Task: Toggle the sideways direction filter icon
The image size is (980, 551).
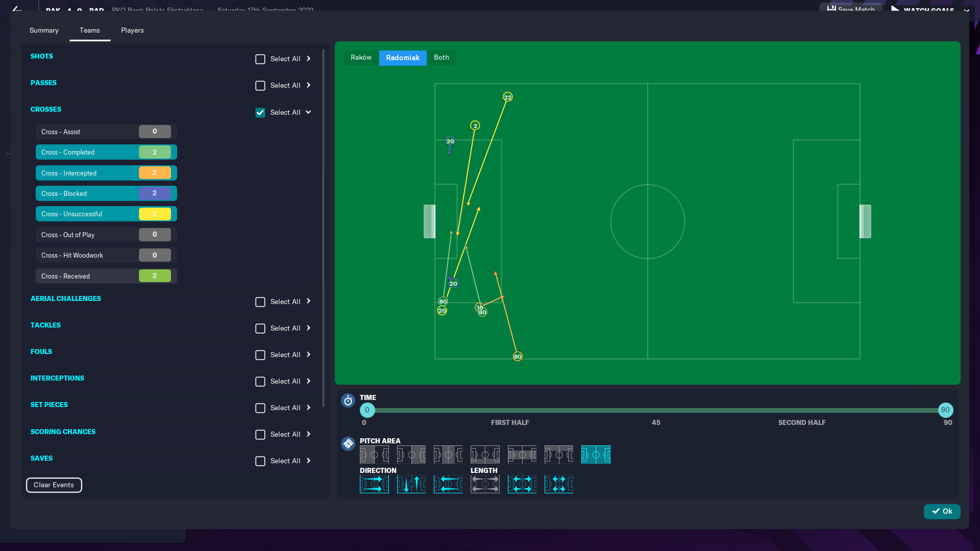Action: point(411,484)
